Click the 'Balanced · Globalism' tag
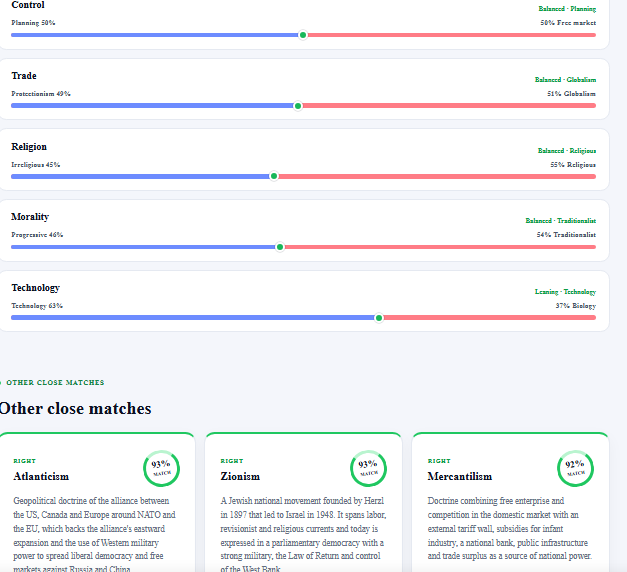Viewport: 627px width, 572px height. [x=565, y=80]
